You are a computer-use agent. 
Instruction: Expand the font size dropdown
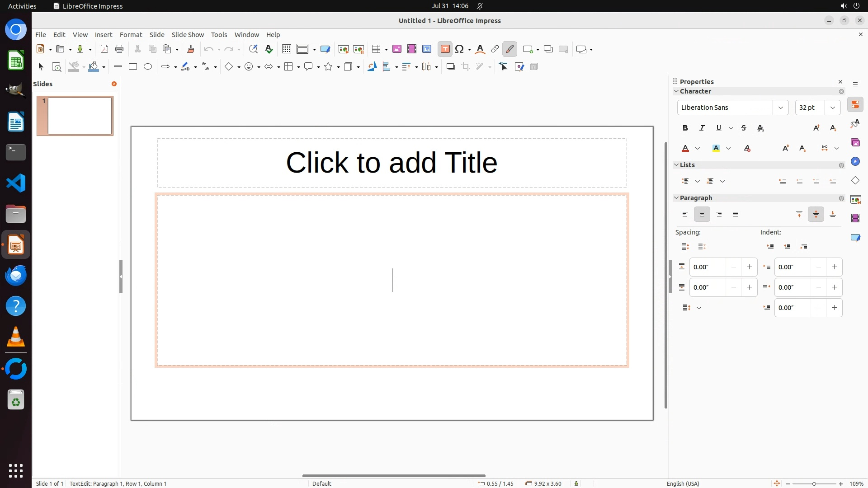[833, 108]
